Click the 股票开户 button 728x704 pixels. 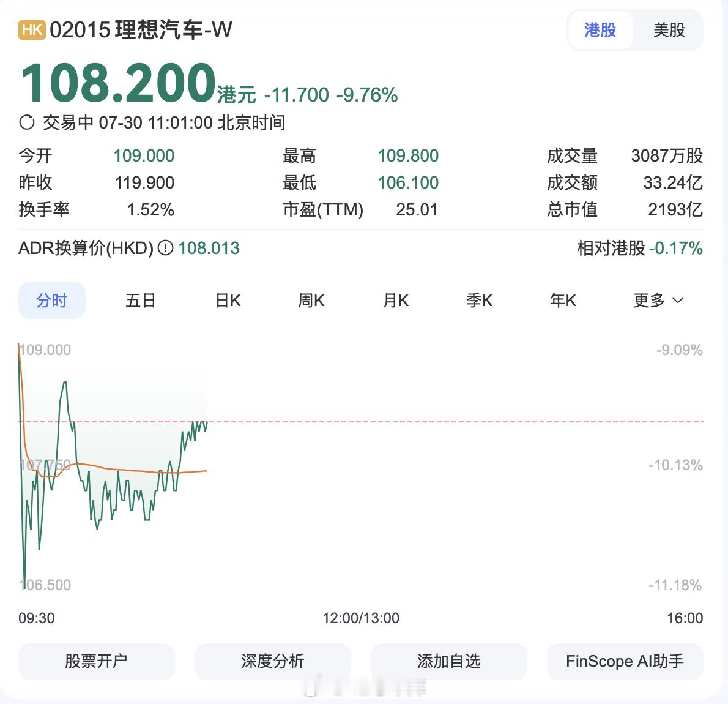point(96,661)
